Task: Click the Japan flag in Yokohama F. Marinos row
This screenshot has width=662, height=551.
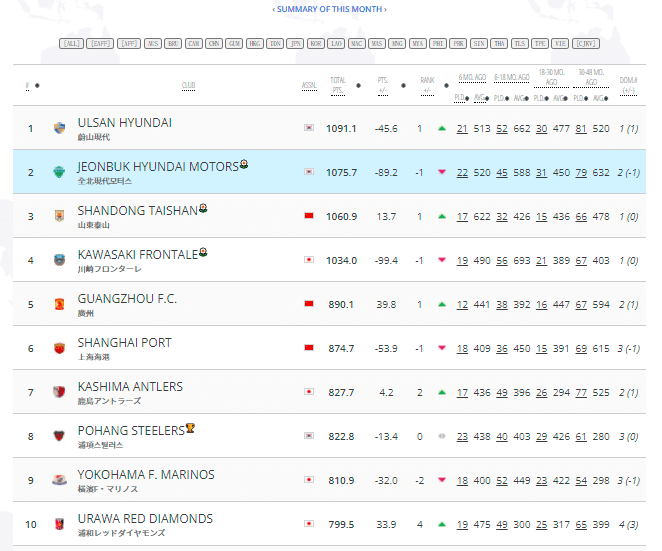Action: [x=309, y=480]
